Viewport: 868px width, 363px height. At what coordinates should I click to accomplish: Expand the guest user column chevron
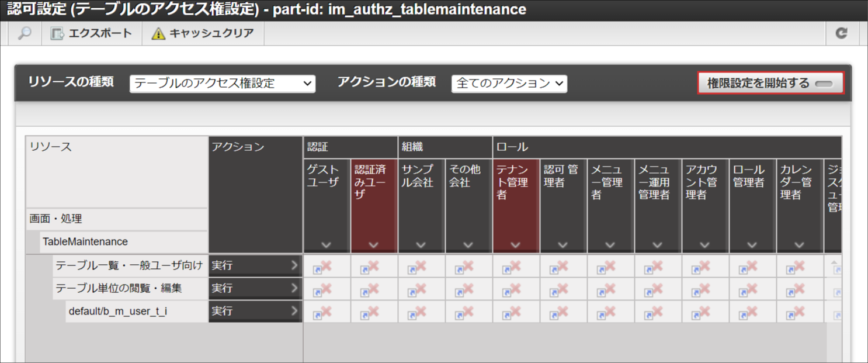[327, 245]
